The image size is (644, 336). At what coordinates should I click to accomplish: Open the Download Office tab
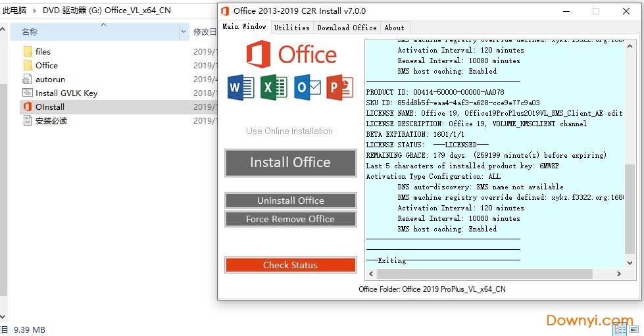(x=347, y=28)
